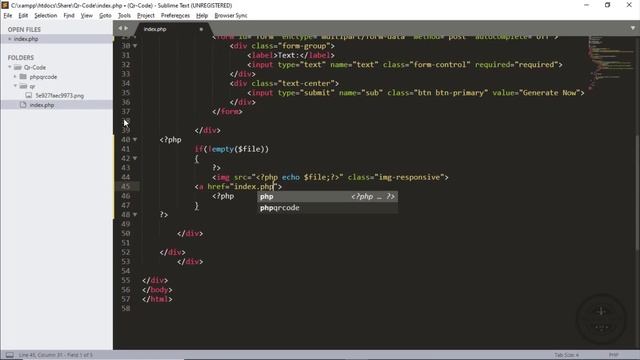This screenshot has height=360, width=640.
Task: Change Tab Size setting in status bar
Action: pyautogui.click(x=566, y=355)
